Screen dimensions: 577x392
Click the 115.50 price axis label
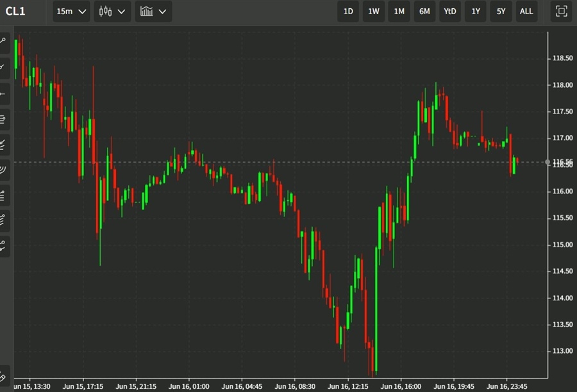pos(563,218)
